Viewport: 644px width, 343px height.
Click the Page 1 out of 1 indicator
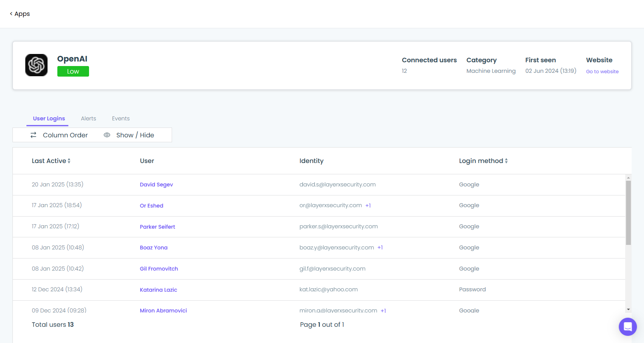(x=322, y=325)
